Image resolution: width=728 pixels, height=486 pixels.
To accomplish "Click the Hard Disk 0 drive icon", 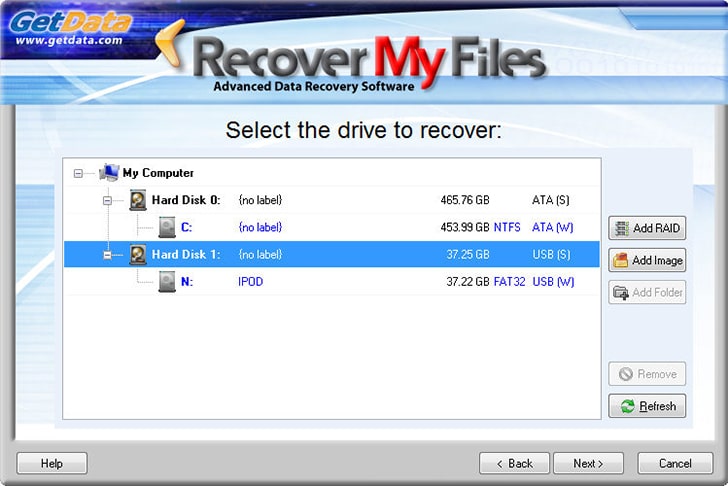I will pyautogui.click(x=137, y=200).
